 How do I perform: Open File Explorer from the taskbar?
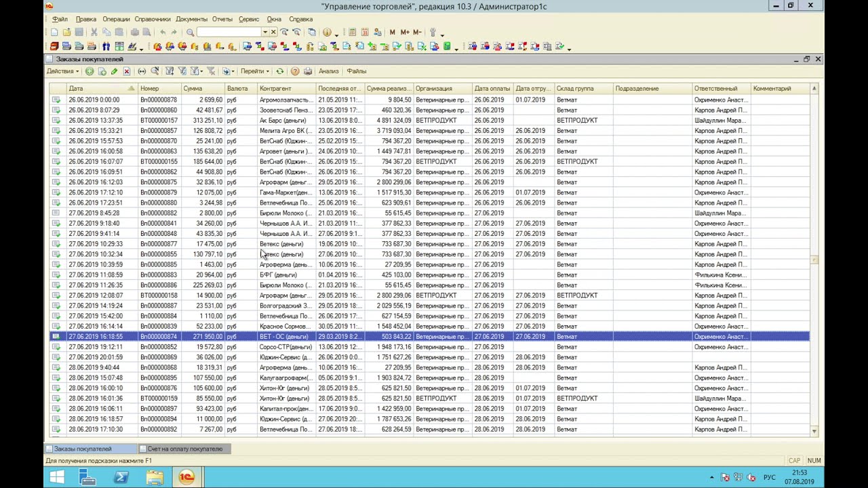(x=154, y=477)
